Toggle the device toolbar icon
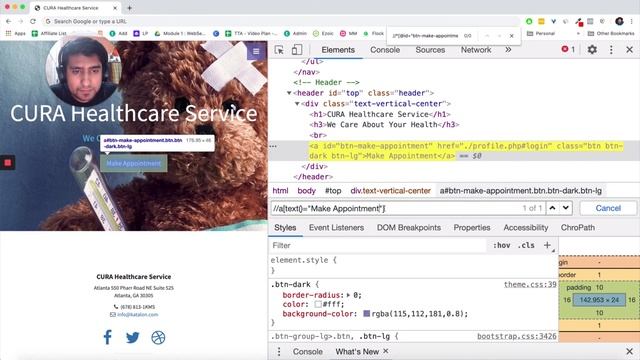Image resolution: width=640 pixels, height=360 pixels. point(297,50)
